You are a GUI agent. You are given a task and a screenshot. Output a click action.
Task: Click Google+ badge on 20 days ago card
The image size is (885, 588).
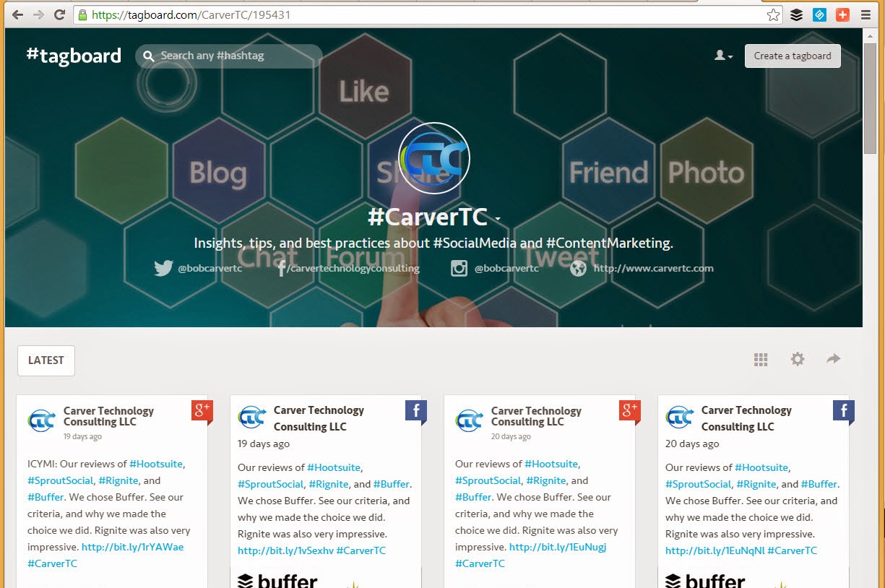point(629,412)
